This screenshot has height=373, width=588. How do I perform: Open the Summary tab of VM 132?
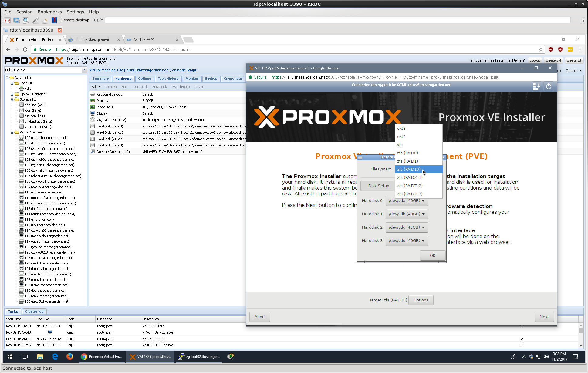tap(100, 79)
